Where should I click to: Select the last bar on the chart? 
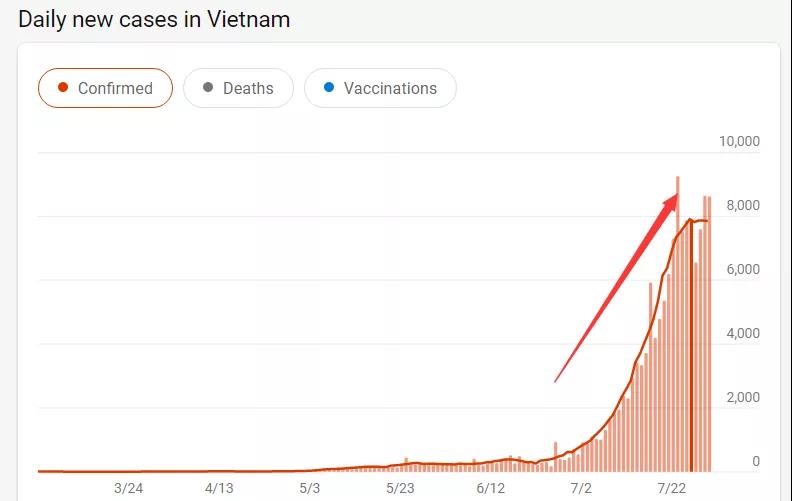click(709, 334)
